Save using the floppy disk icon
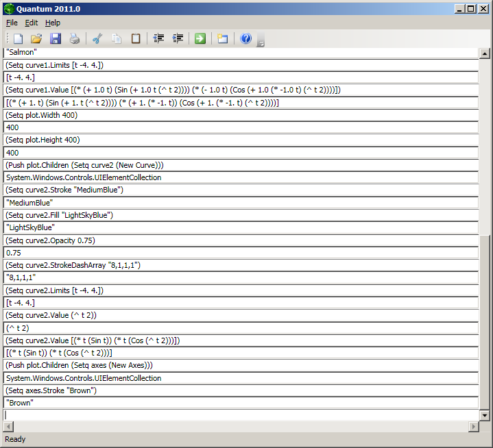 pos(56,38)
